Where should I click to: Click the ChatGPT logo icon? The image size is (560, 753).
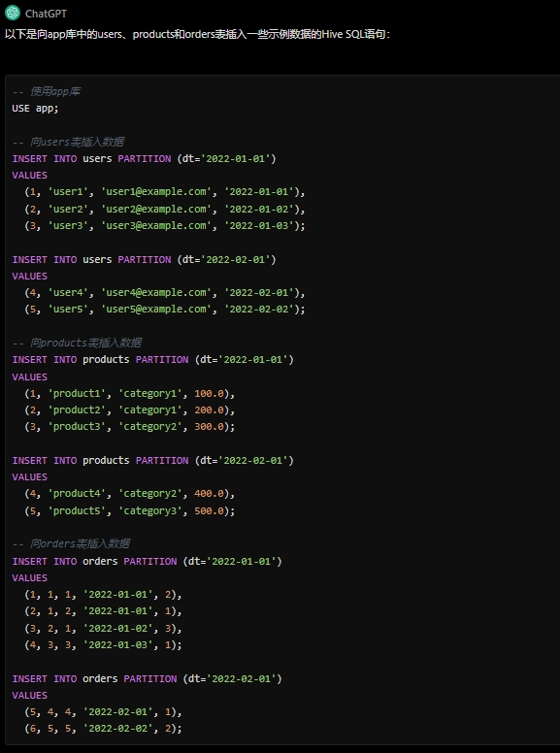(13, 13)
